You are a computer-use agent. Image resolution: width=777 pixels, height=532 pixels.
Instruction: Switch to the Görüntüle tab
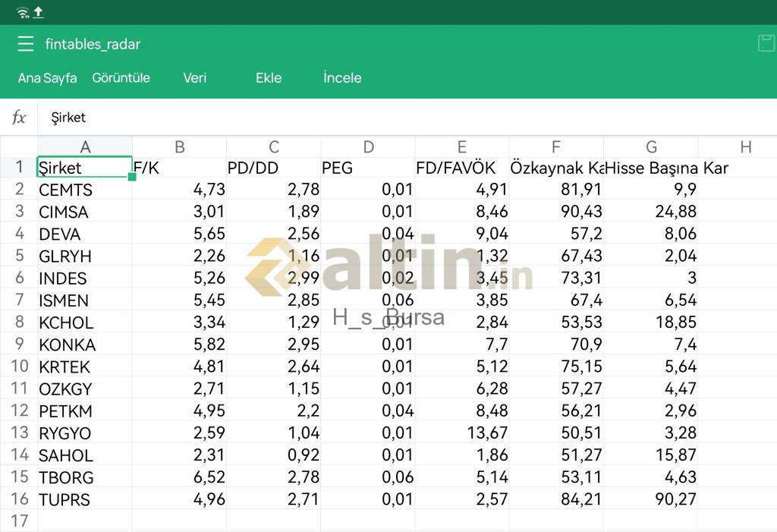pyautogui.click(x=121, y=78)
